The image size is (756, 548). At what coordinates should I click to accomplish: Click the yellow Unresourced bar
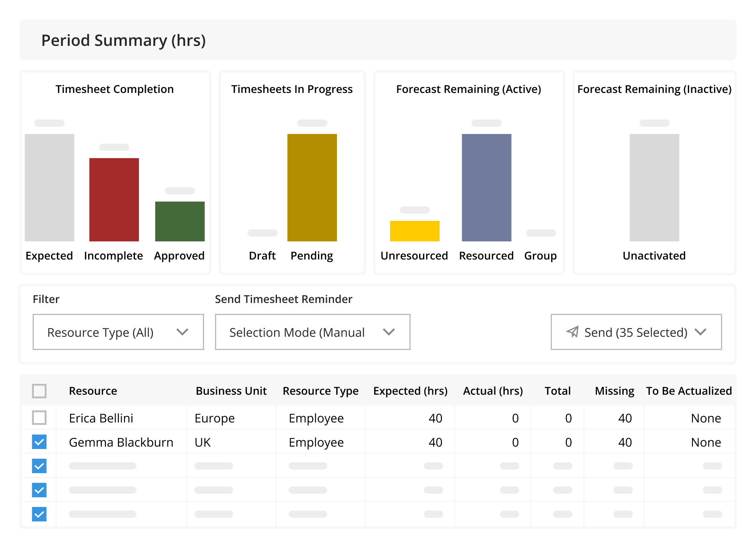tap(414, 231)
